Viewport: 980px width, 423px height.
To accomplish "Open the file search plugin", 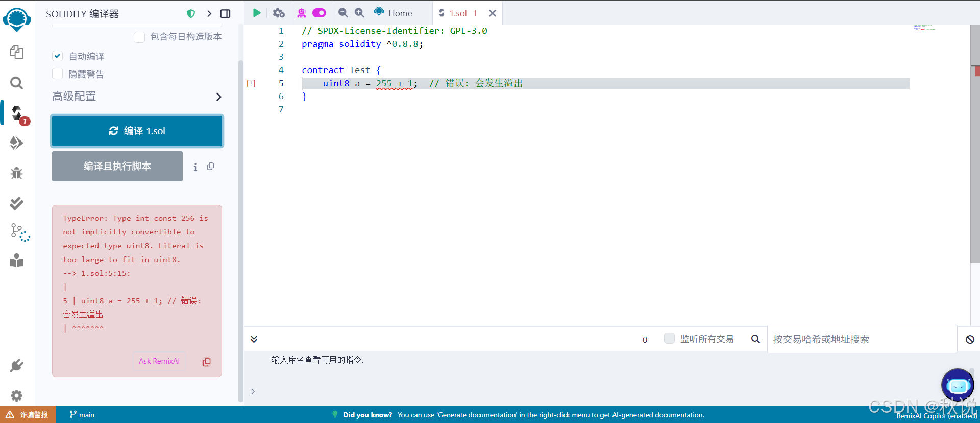I will pos(17,83).
